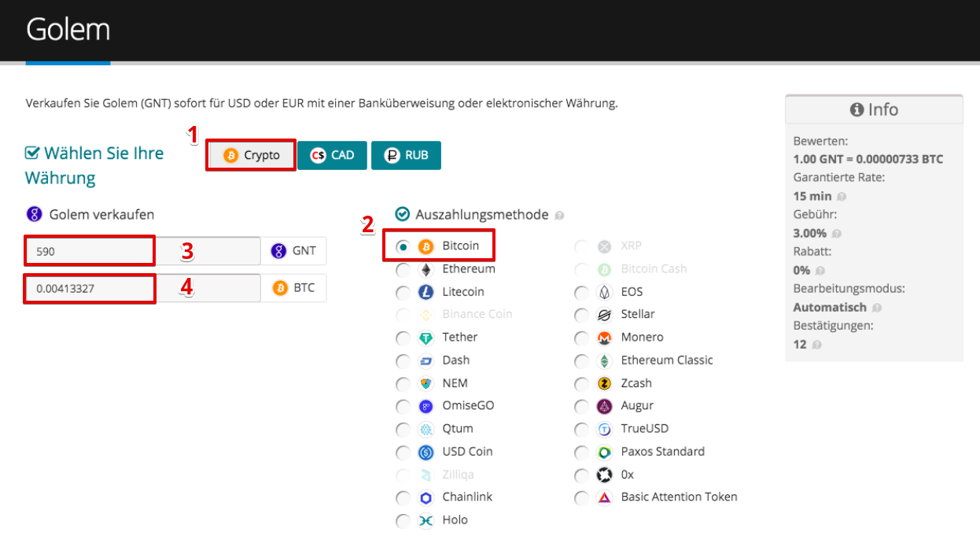The height and width of the screenshot is (540, 980).
Task: Click help icon next to Garantierte Rate 15 min
Action: (841, 197)
